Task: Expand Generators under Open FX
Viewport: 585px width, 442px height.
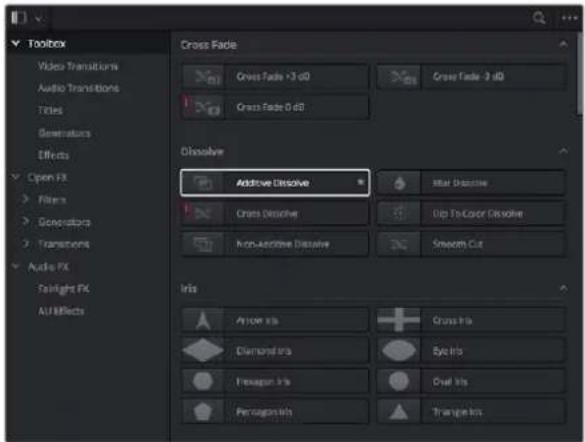Action: click(x=25, y=221)
